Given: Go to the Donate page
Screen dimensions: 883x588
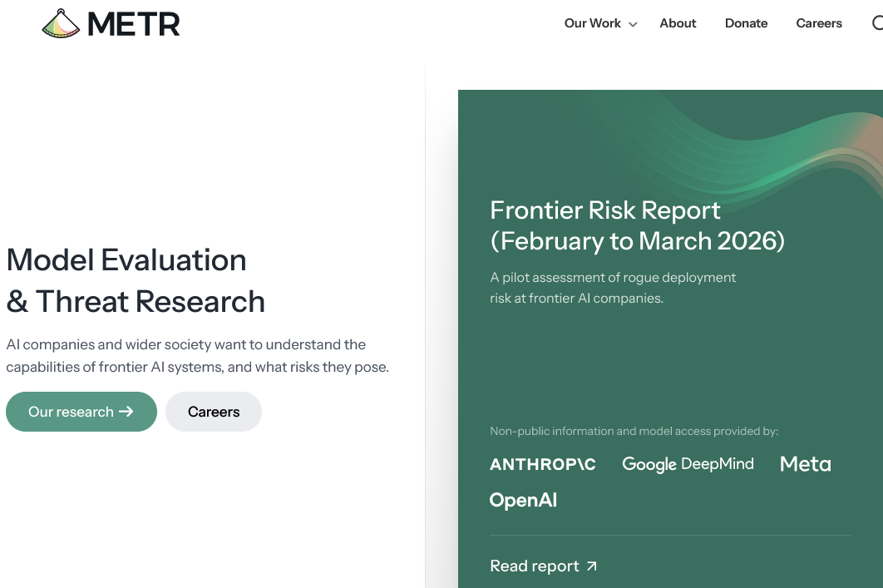Looking at the screenshot, I should (746, 23).
